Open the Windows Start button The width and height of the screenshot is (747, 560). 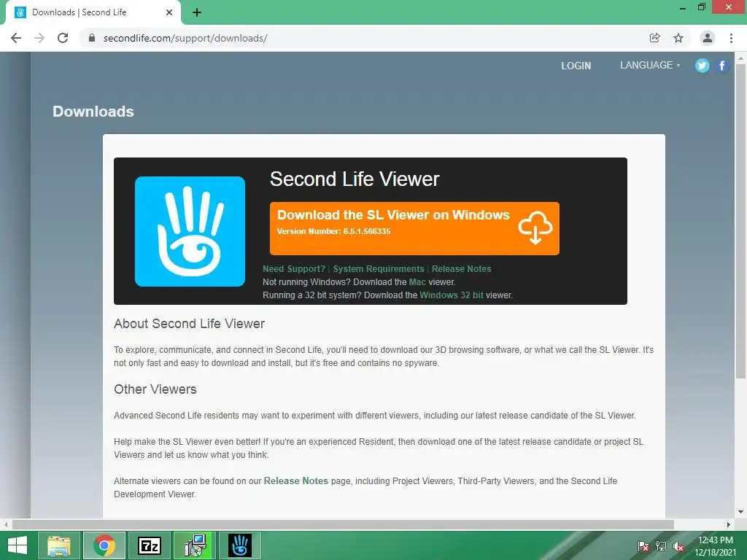[x=18, y=545]
